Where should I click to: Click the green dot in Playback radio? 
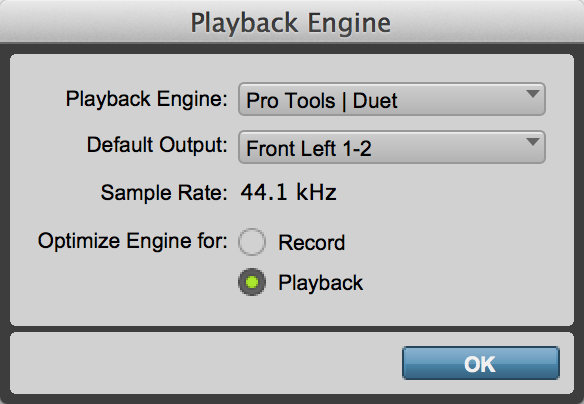pyautogui.click(x=252, y=282)
